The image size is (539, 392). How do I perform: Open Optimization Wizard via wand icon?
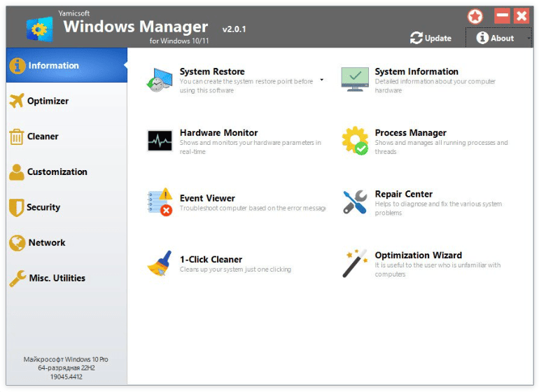click(355, 263)
